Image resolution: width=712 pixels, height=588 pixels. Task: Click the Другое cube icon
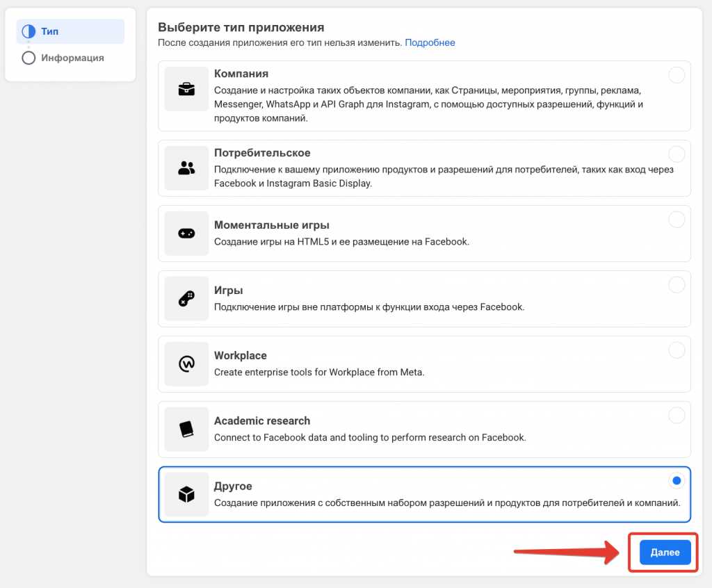pos(186,494)
